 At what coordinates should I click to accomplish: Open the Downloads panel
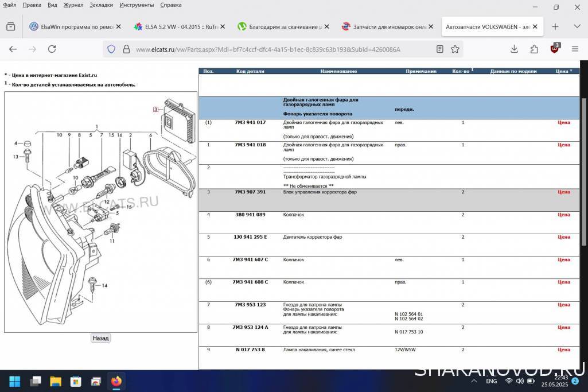pos(514,49)
